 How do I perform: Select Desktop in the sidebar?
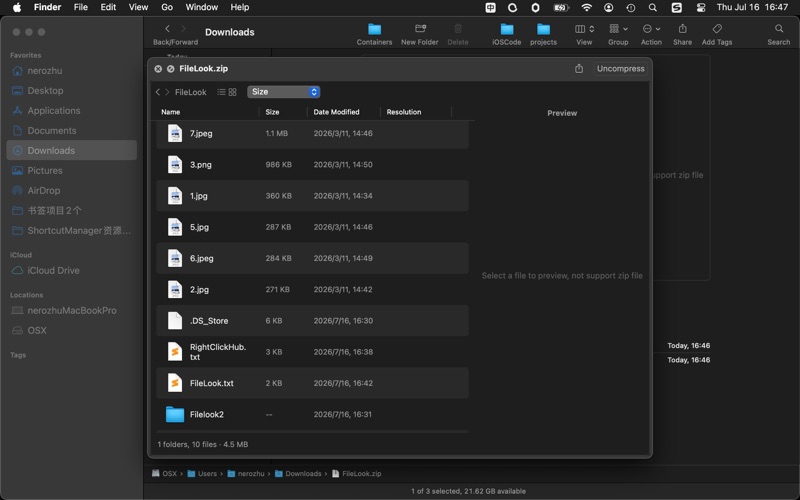click(71, 90)
